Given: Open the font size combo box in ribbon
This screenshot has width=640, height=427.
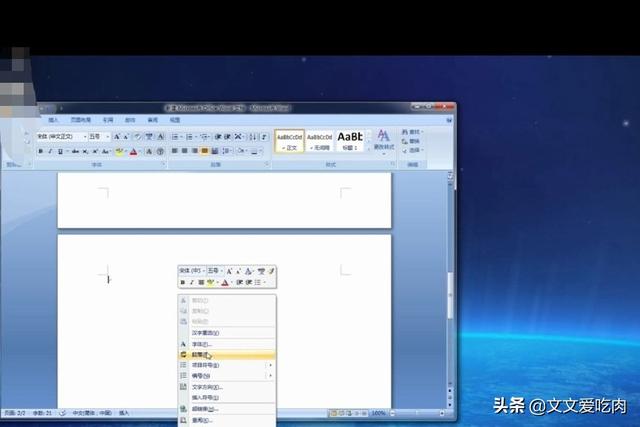Looking at the screenshot, I should point(99,137).
